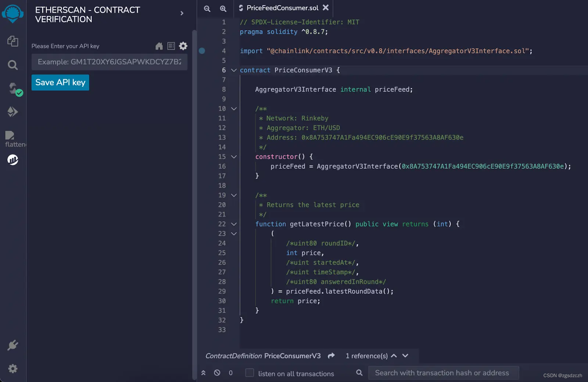Click the SPDX-License-Identifier comment

[x=300, y=22]
